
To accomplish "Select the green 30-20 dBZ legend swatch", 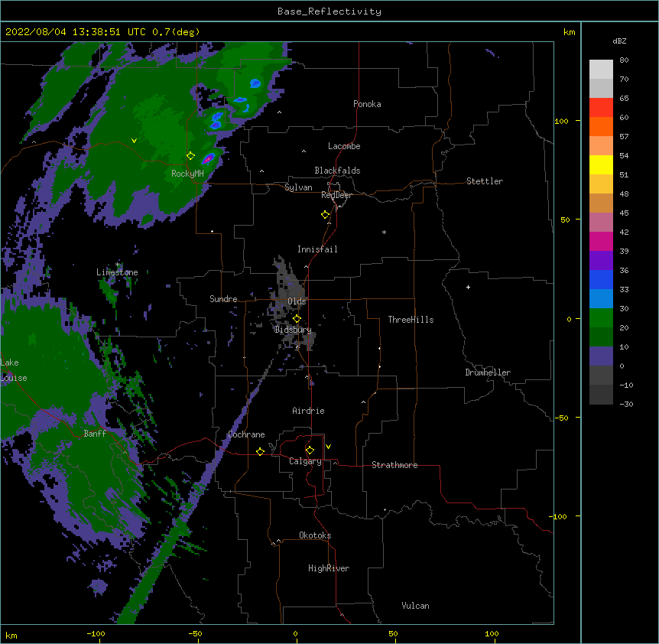I will click(601, 318).
